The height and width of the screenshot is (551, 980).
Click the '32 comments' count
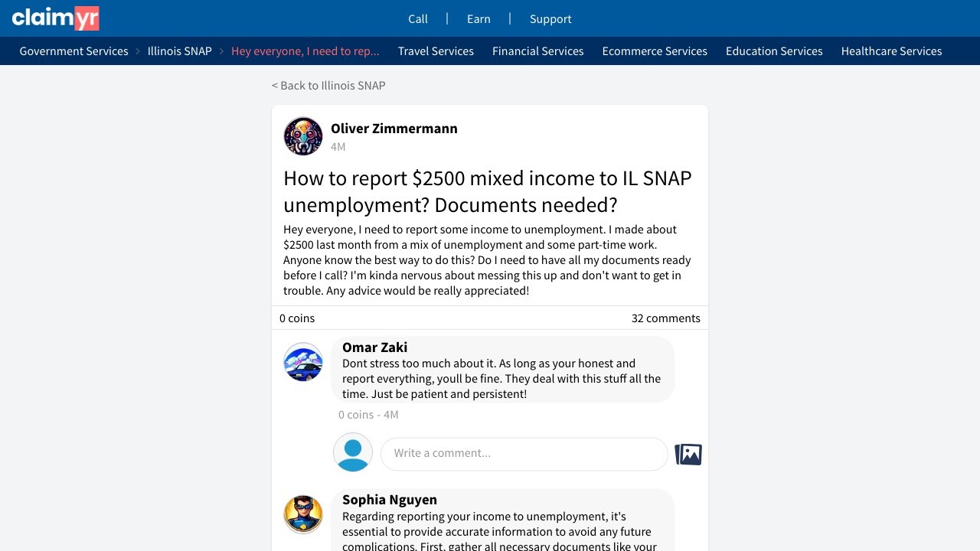(666, 318)
